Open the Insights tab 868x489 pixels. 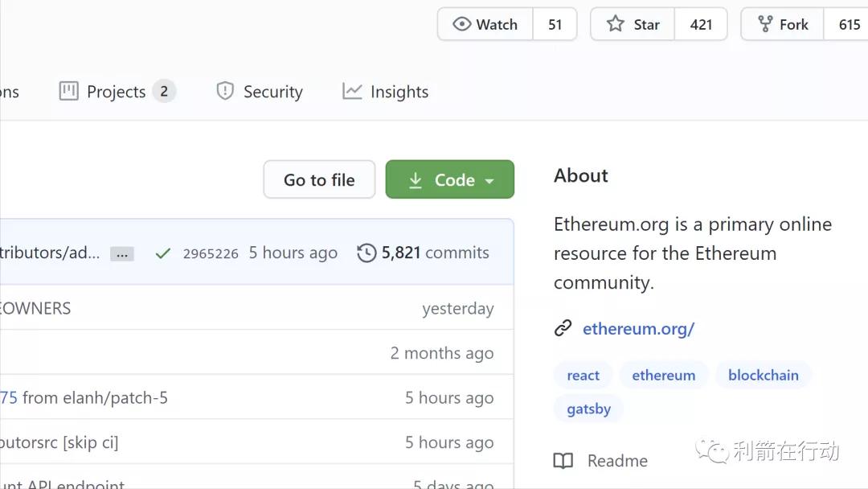pos(386,92)
